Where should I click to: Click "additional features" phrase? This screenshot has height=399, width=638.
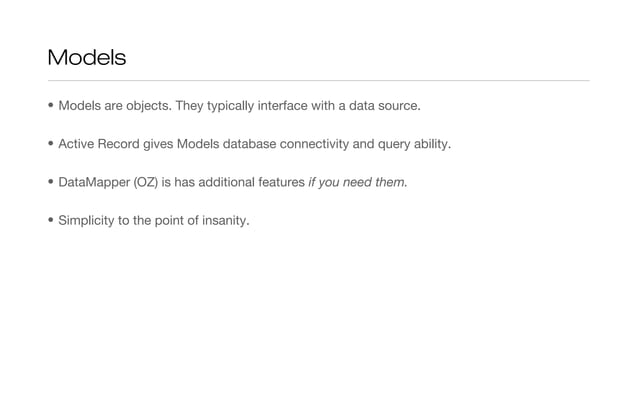click(x=251, y=182)
